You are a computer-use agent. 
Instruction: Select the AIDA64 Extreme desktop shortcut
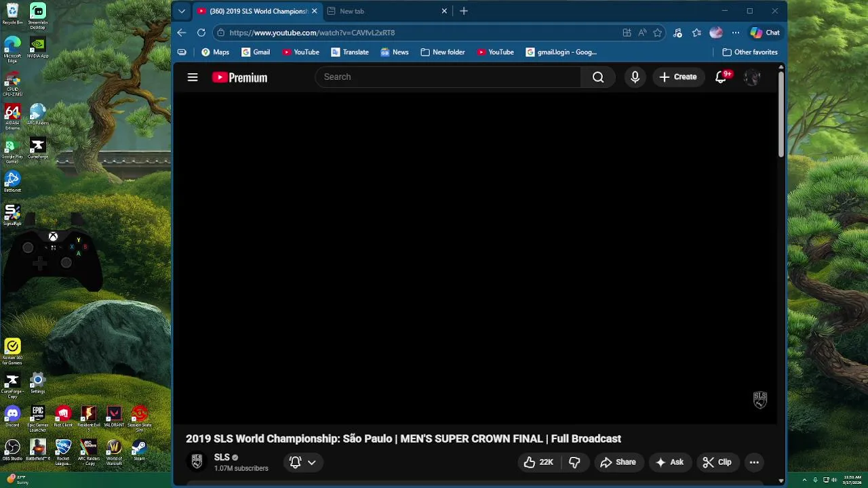click(12, 117)
